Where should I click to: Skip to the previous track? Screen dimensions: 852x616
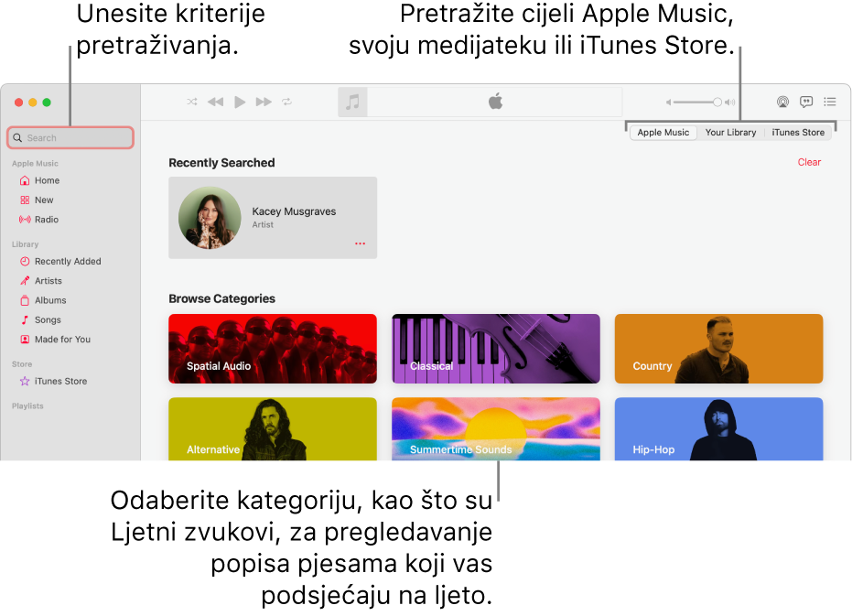coord(216,102)
